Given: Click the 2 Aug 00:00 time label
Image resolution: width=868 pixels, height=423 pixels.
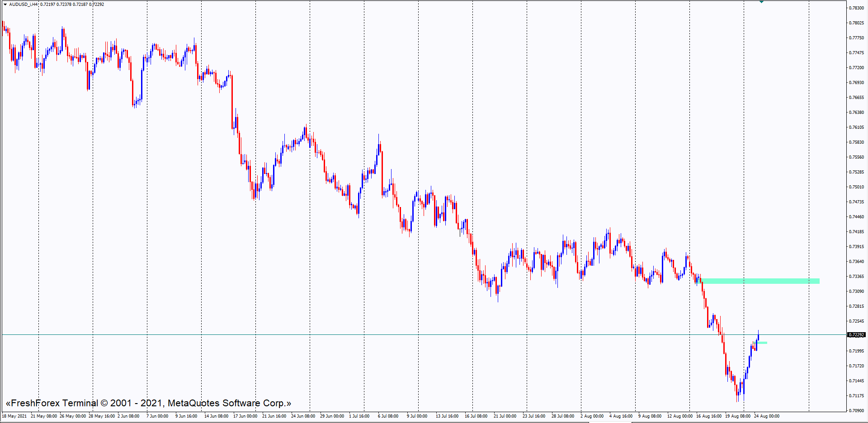Looking at the screenshot, I should [592, 416].
